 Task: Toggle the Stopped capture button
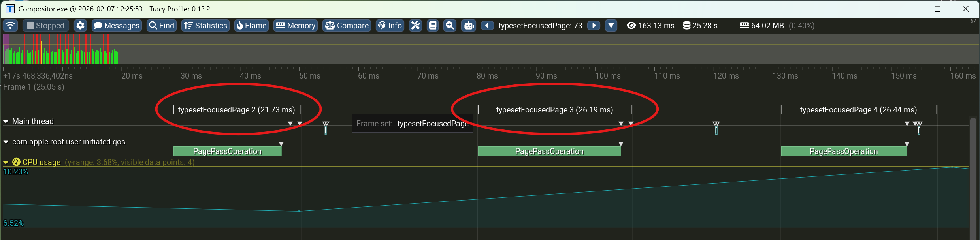46,26
